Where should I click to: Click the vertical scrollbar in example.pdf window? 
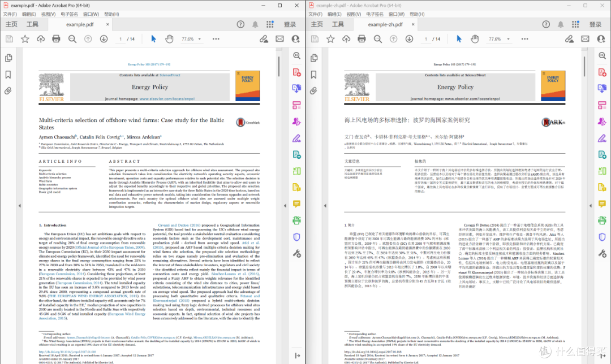[279, 67]
